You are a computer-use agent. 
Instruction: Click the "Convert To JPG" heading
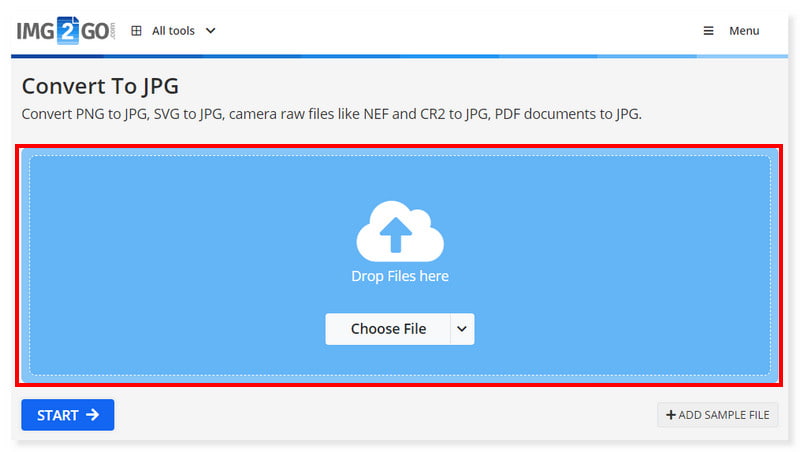[100, 86]
